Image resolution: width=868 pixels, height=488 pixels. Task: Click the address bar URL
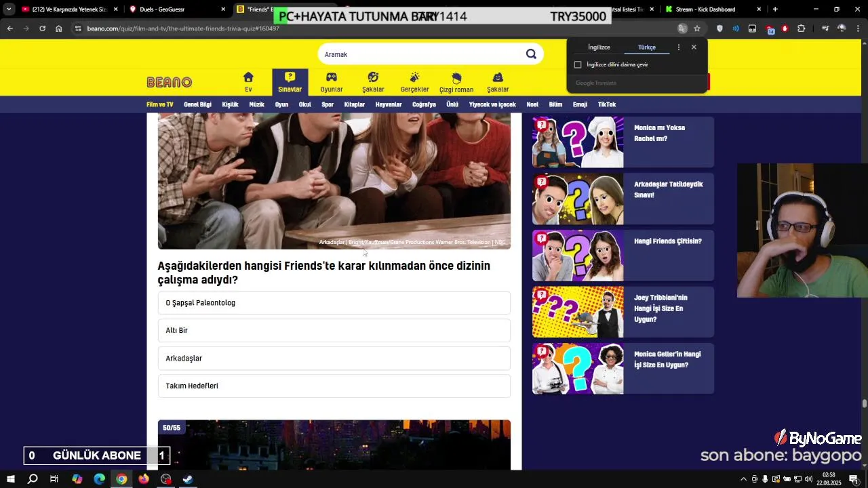pyautogui.click(x=183, y=28)
